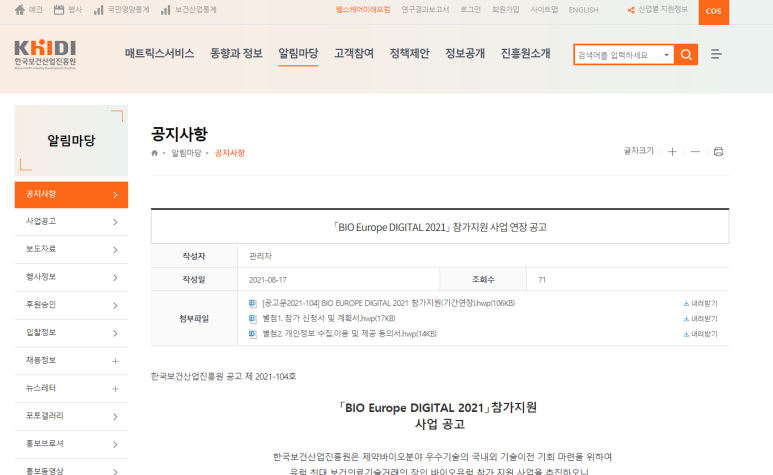Screen dimensions: 773x475
Task: Select 행사정보 in the sidebar
Action: (71, 277)
